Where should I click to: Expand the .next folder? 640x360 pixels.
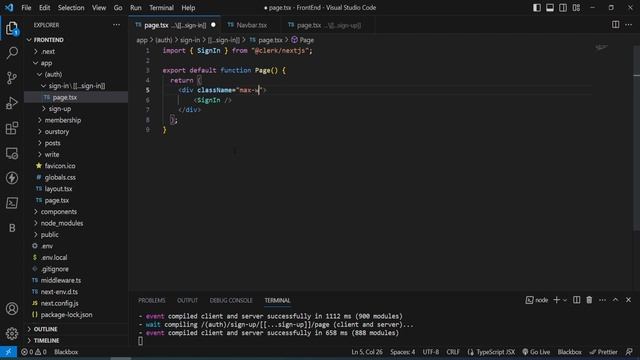(x=36, y=51)
